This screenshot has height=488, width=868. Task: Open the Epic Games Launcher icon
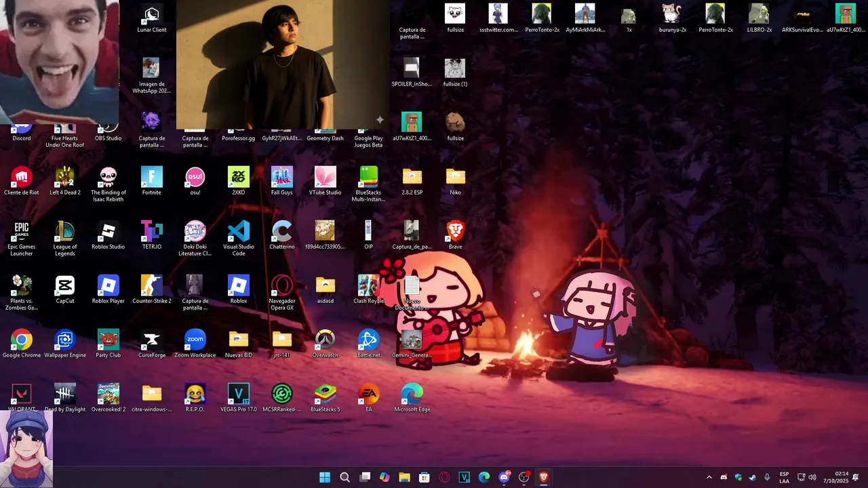click(22, 239)
